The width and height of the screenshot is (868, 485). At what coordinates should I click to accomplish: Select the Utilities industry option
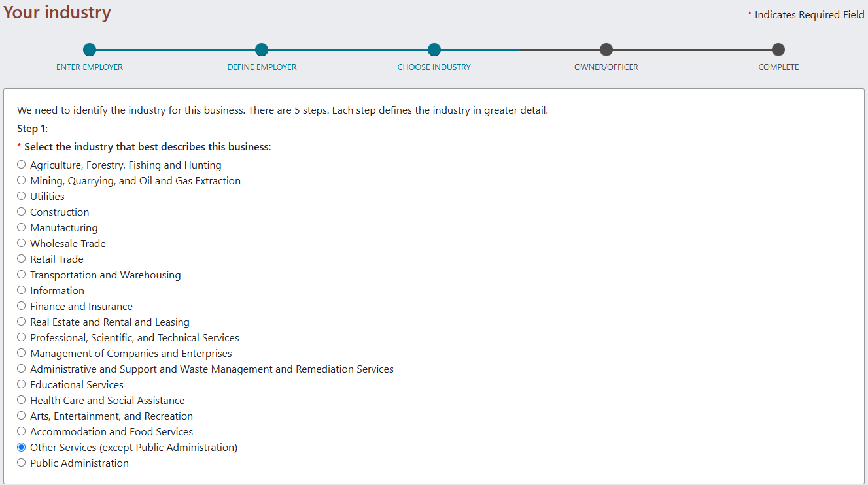[21, 195]
